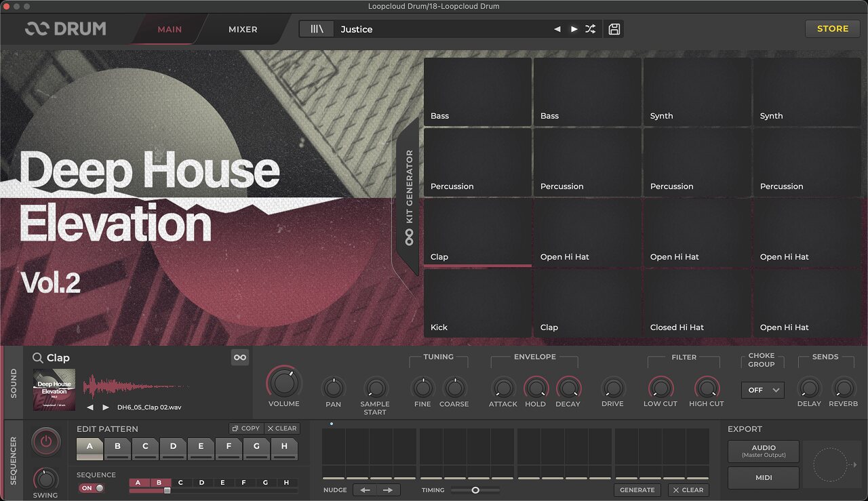The height and width of the screenshot is (501, 868).
Task: Switch off the Sequence ON toggle
Action: point(92,488)
